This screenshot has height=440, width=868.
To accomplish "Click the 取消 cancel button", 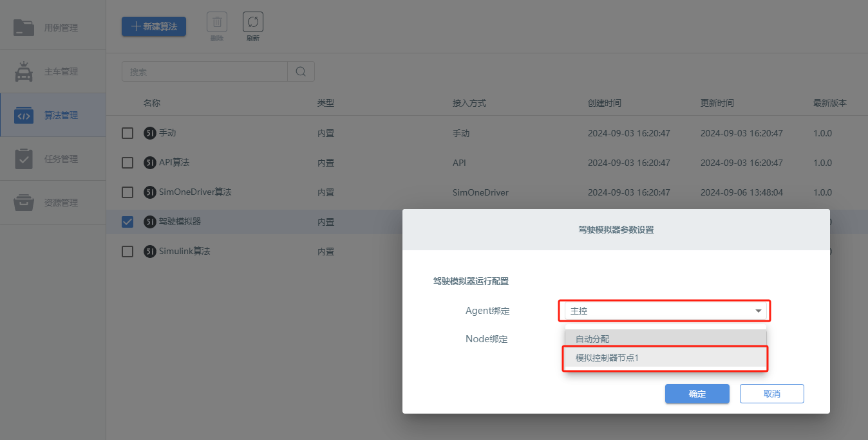I will point(772,394).
